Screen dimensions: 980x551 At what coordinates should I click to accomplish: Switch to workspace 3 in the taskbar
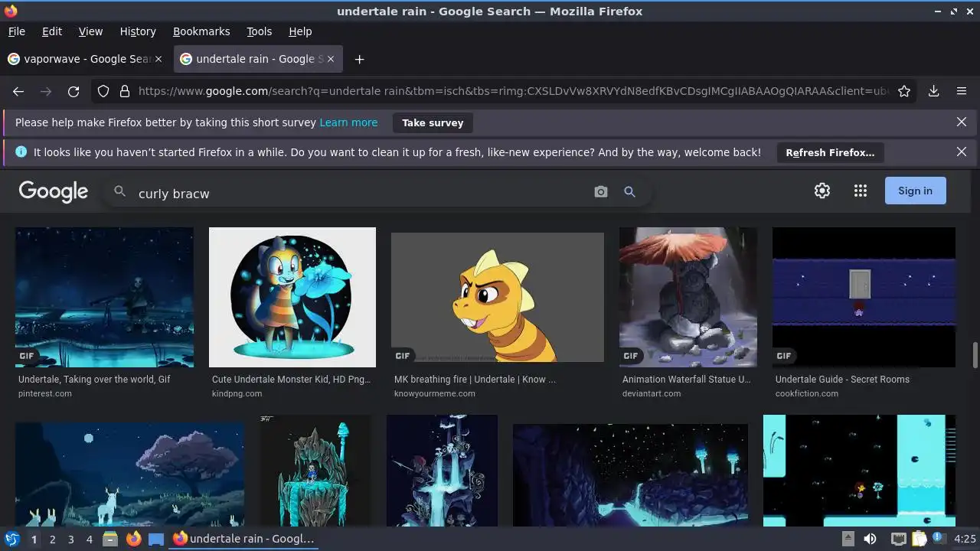pos(70,539)
